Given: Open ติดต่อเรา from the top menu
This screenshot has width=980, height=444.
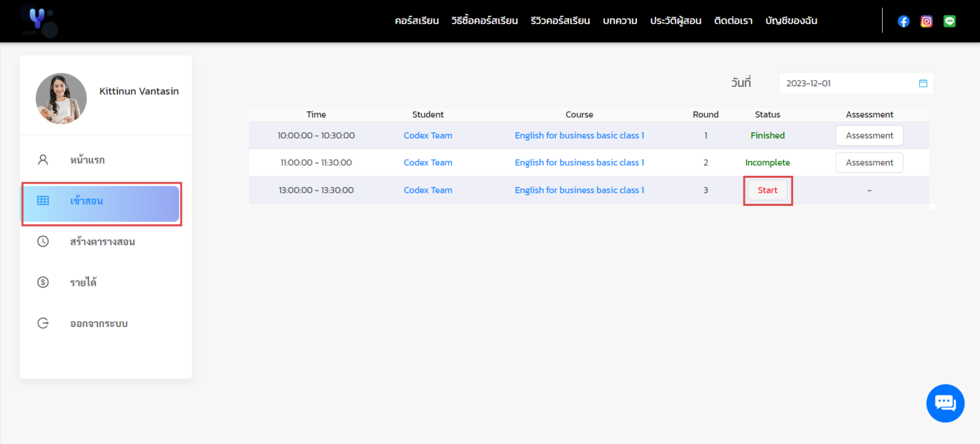Looking at the screenshot, I should (733, 21).
